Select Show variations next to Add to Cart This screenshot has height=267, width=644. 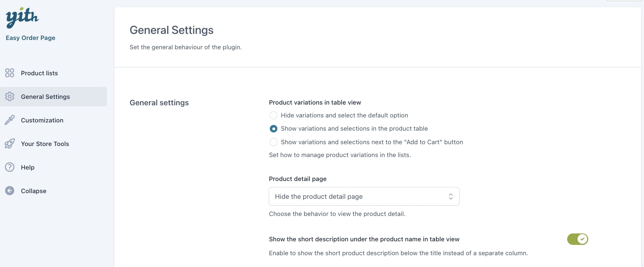tap(273, 142)
